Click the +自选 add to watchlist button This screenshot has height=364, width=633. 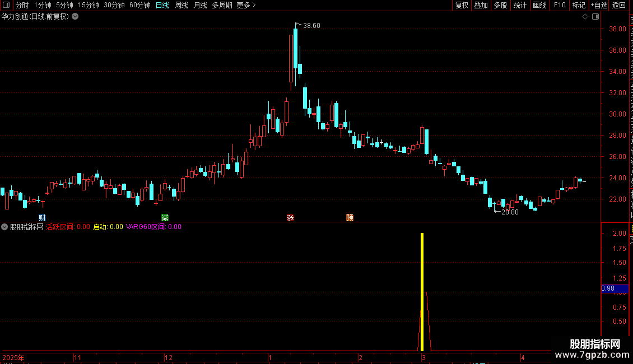click(x=599, y=5)
